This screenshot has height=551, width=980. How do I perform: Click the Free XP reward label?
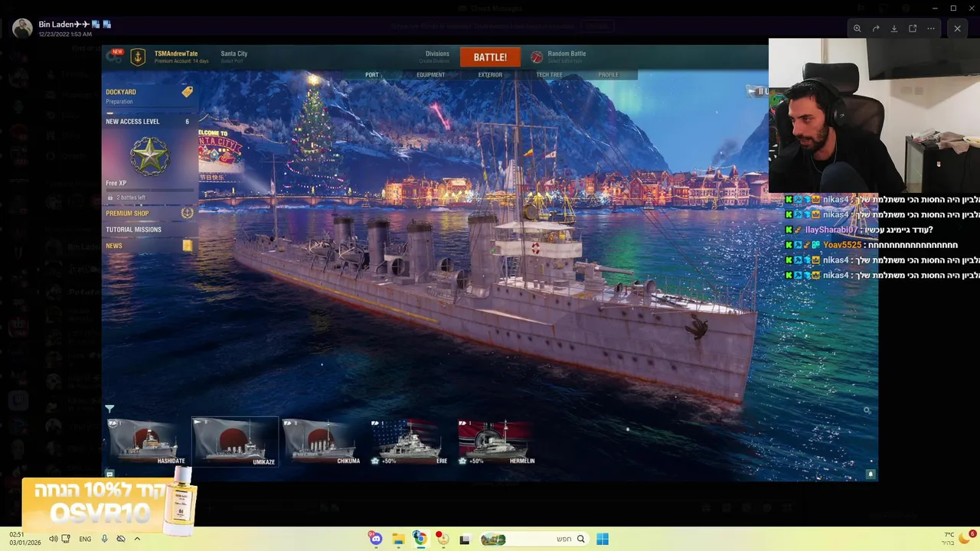(x=116, y=184)
